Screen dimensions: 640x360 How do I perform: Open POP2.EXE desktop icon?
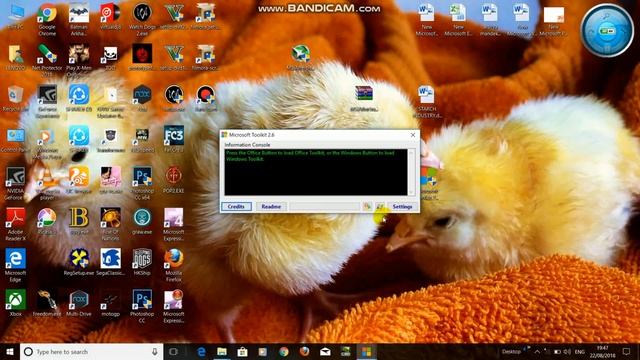tap(174, 180)
